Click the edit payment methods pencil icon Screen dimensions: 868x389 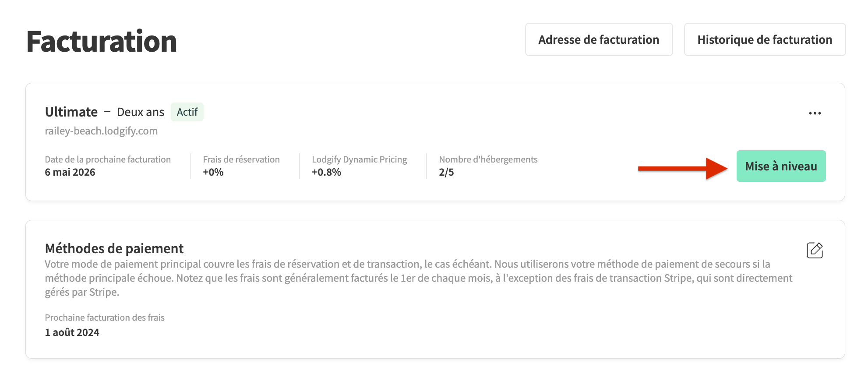click(x=815, y=251)
